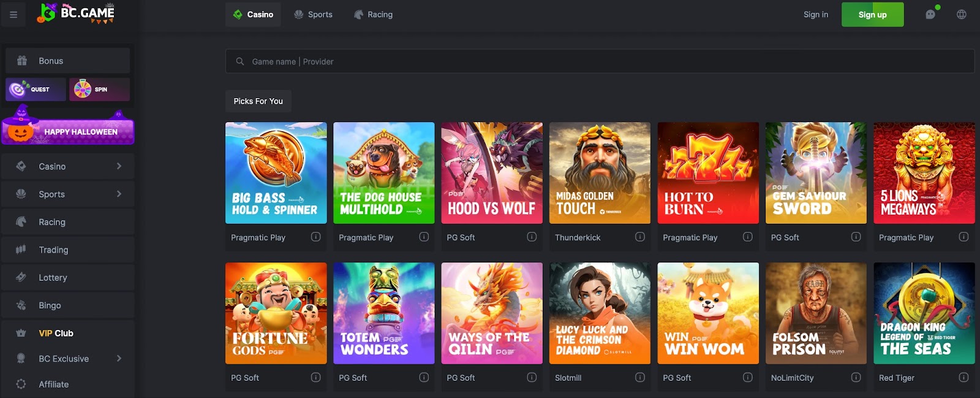Open Hot to Burn game thumbnail
Viewport: 980px width, 398px height.
(x=708, y=173)
